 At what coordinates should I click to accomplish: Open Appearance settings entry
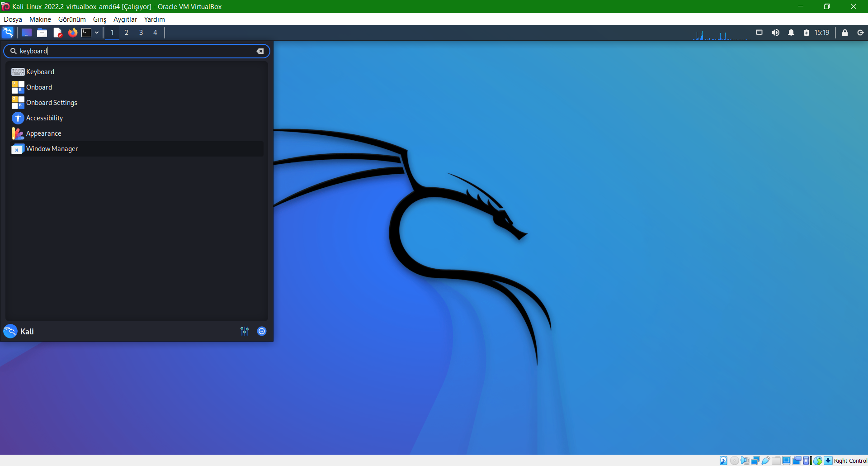coord(137,133)
